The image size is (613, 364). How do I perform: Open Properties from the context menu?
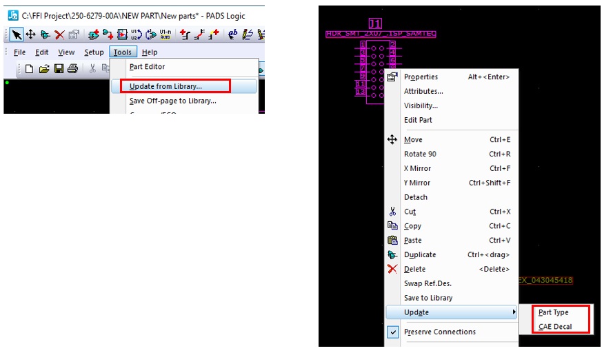coord(421,77)
